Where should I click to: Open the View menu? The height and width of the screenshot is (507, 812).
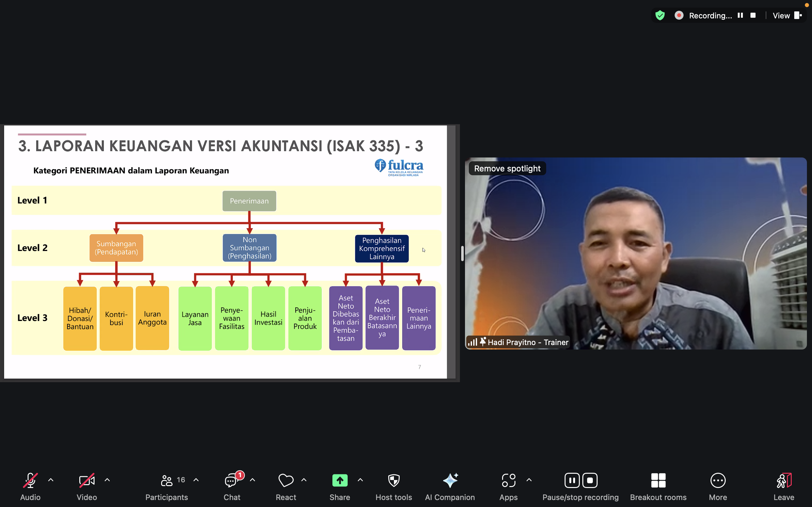pos(781,15)
